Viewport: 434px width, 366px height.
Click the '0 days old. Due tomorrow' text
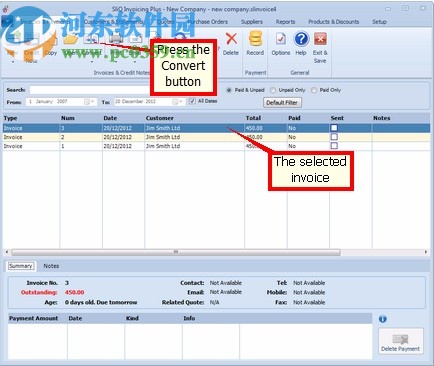tap(101, 302)
